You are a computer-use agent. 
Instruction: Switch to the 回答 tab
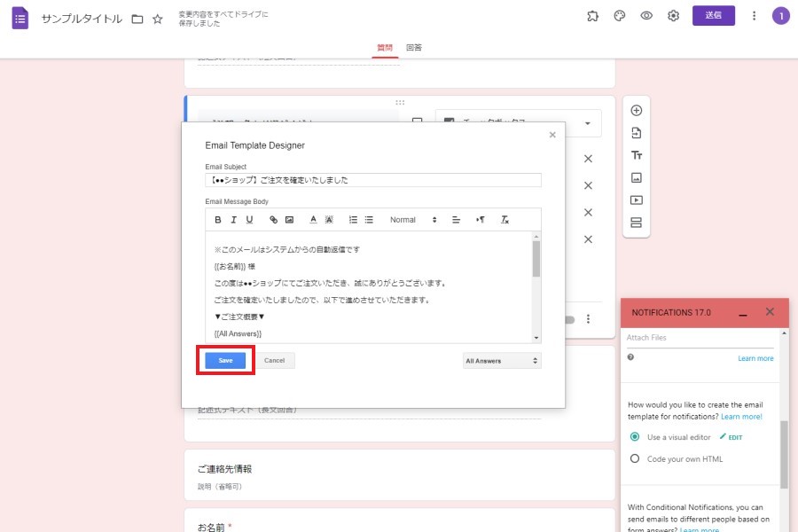(x=413, y=47)
